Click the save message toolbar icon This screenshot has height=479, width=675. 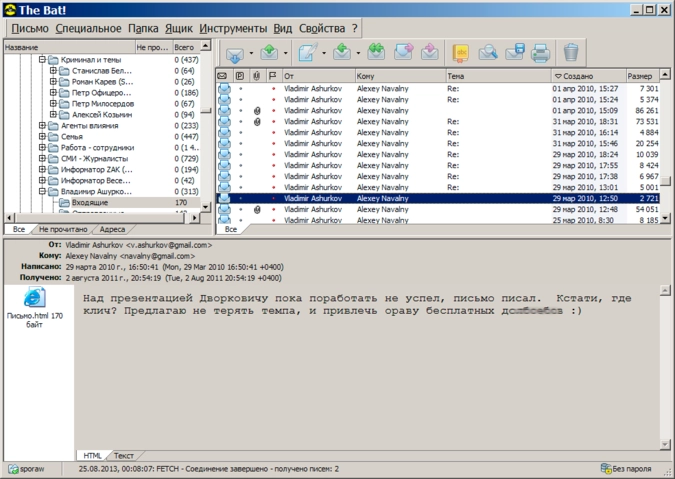[x=515, y=53]
